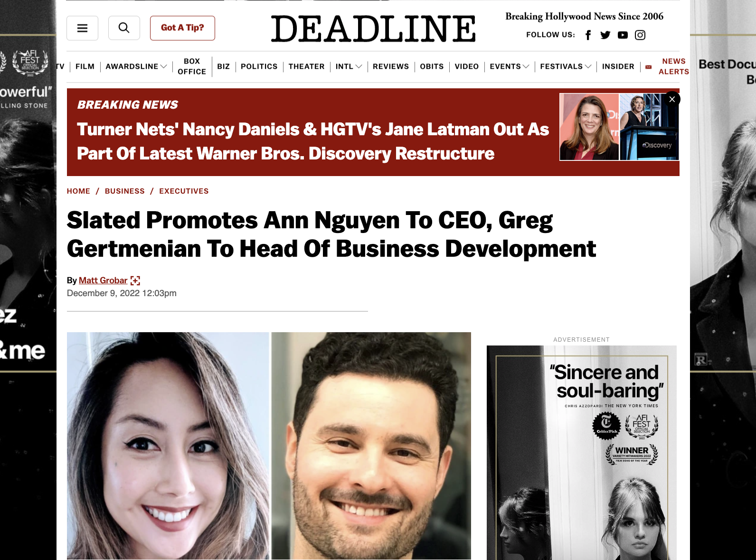The height and width of the screenshot is (560, 756).
Task: Open author Matt Grobar's page
Action: pos(103,280)
